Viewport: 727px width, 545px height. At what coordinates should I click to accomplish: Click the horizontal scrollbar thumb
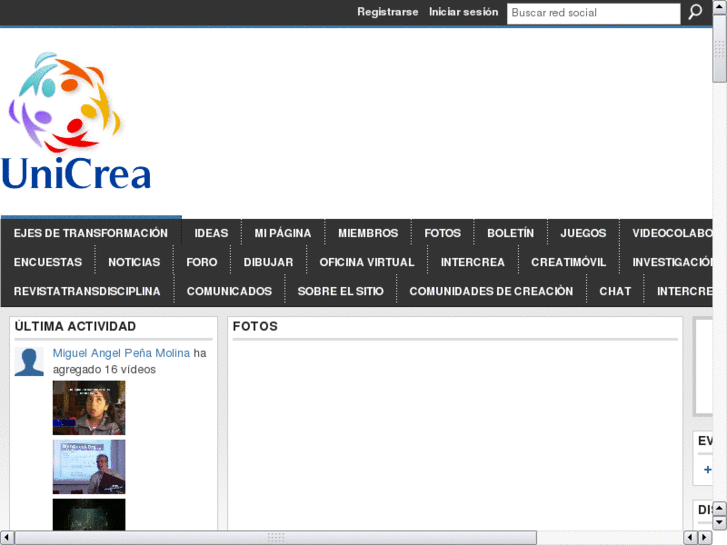(x=275, y=538)
